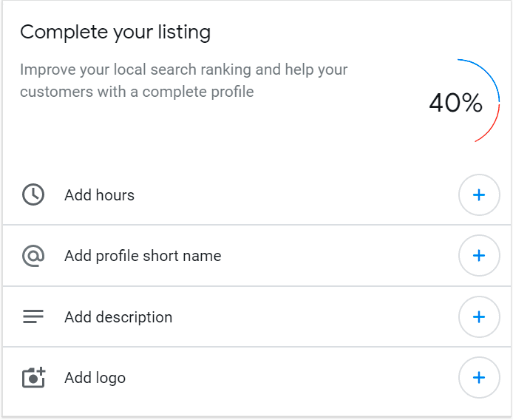Click the Complete your listing heading
The width and height of the screenshot is (513, 420).
tap(115, 33)
